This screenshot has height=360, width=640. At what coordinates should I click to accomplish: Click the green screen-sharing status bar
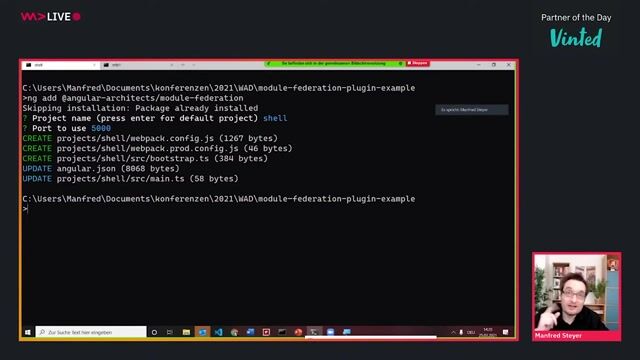[x=335, y=63]
